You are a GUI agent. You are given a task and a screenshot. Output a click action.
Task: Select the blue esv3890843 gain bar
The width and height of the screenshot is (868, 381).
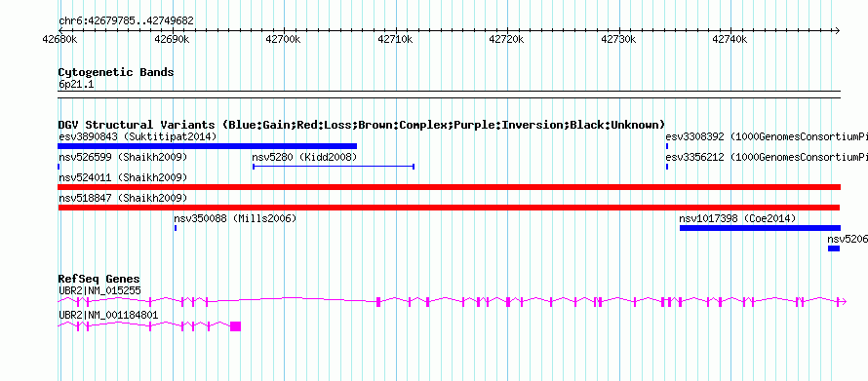click(x=208, y=146)
